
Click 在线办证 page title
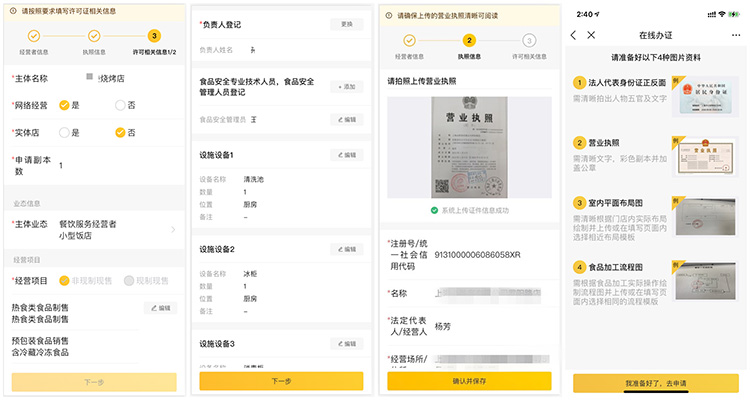[x=656, y=35]
